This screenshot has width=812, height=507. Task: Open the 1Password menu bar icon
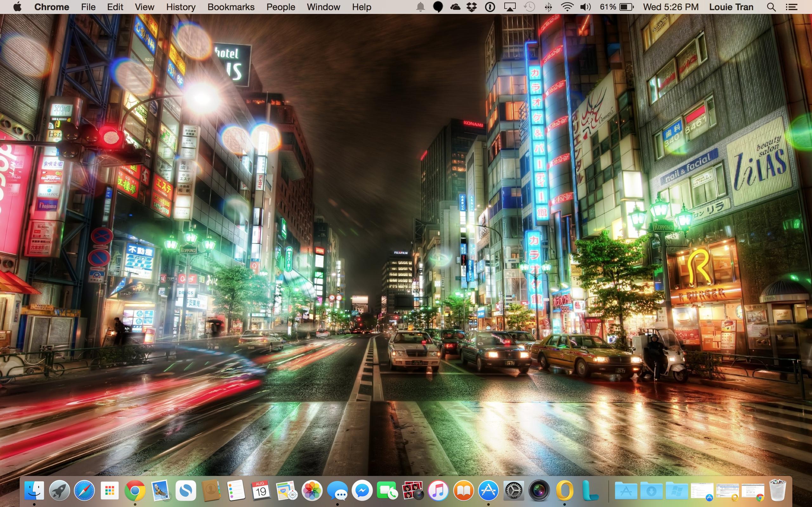pyautogui.click(x=490, y=7)
